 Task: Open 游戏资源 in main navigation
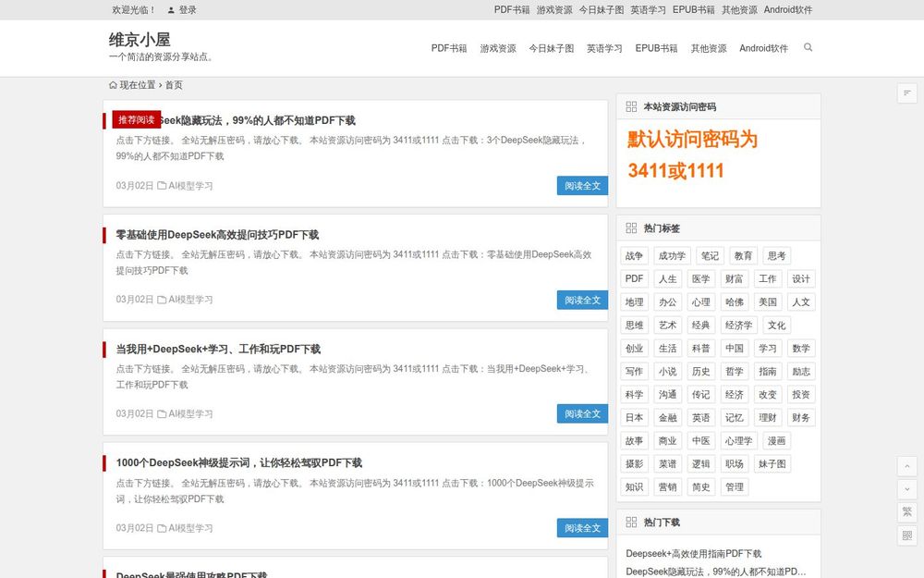498,48
